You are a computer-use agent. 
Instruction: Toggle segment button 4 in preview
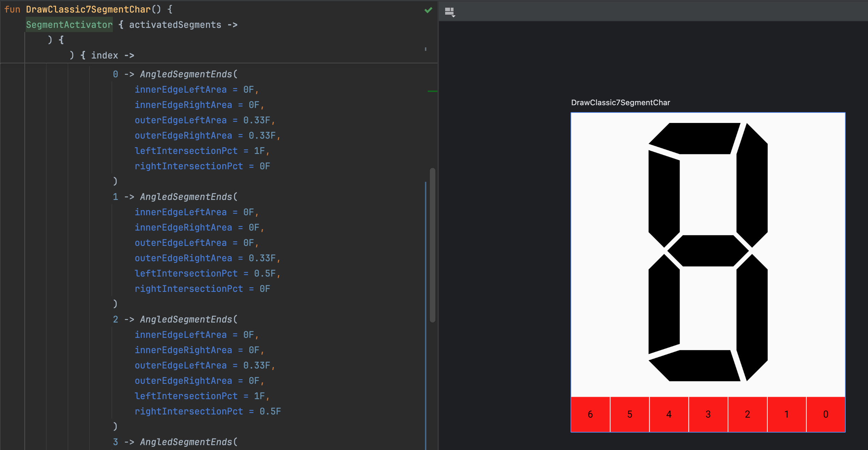(x=669, y=414)
